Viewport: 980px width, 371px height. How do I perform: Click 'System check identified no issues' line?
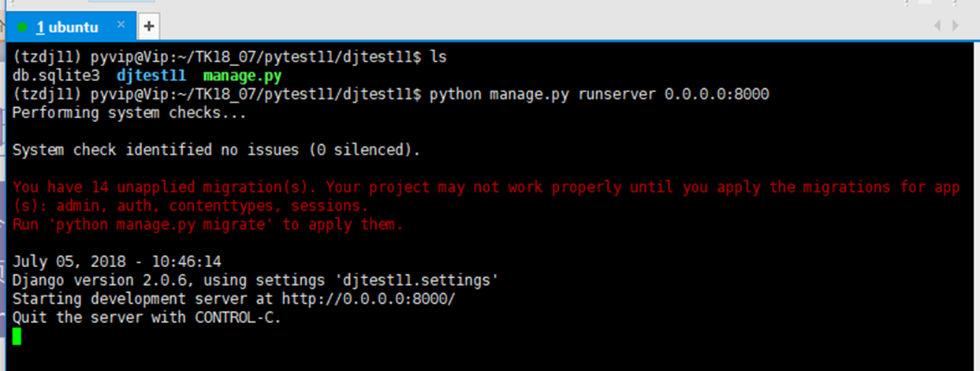coord(216,150)
